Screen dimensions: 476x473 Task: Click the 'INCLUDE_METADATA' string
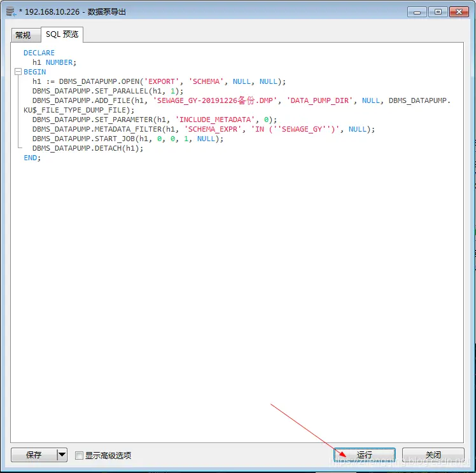(215, 120)
